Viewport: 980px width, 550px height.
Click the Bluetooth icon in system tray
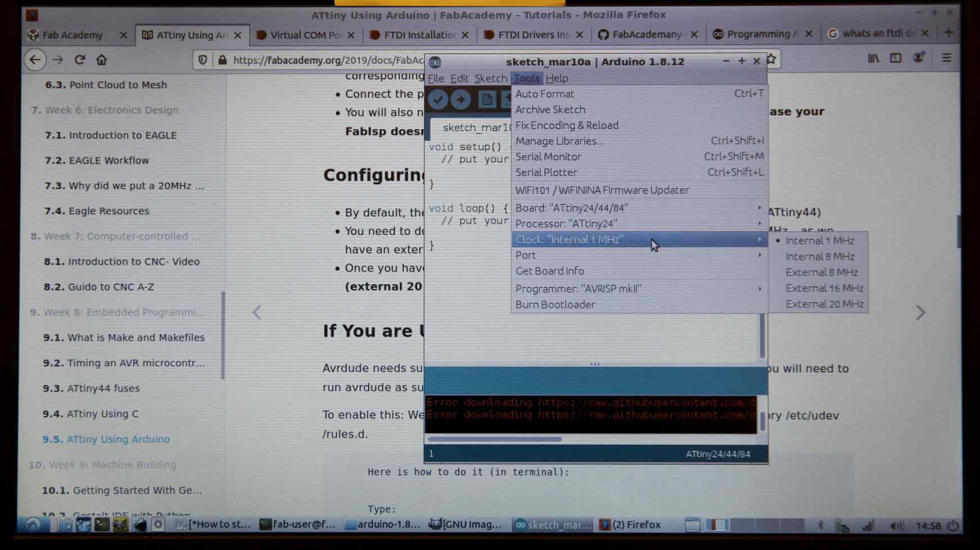pos(820,525)
